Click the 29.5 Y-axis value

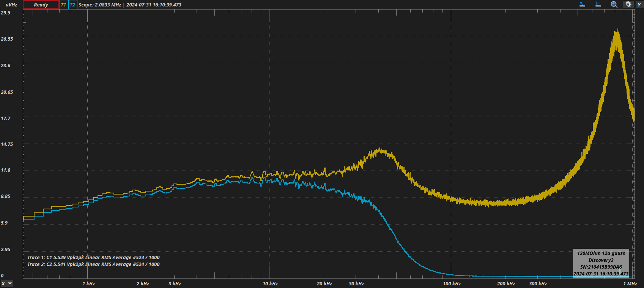(x=6, y=13)
